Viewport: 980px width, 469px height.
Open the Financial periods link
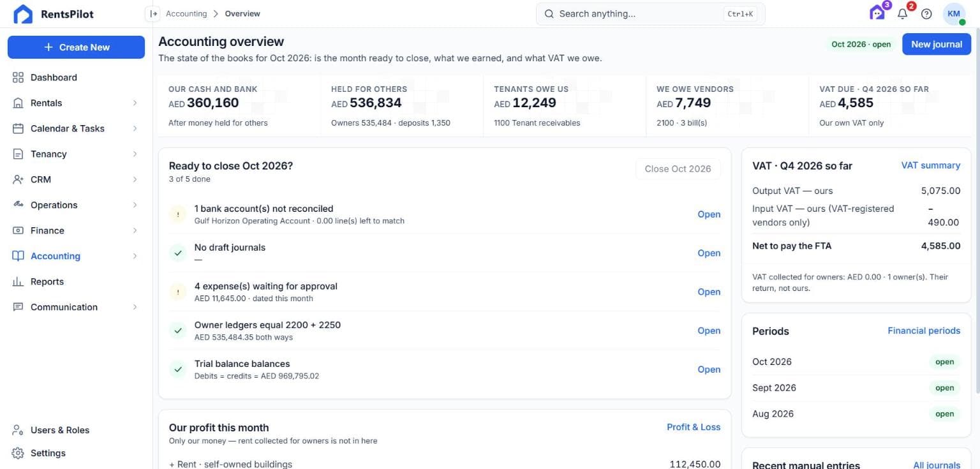[x=924, y=331]
